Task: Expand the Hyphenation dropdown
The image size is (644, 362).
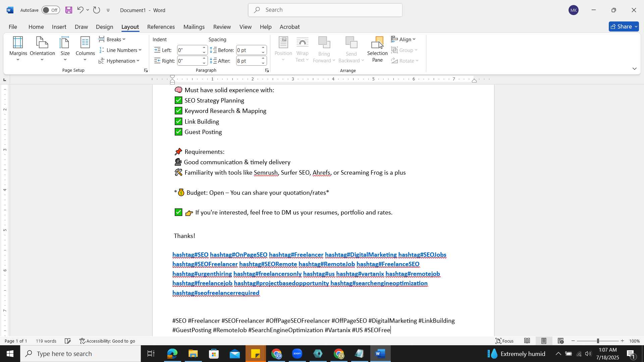Action: pyautogui.click(x=119, y=61)
